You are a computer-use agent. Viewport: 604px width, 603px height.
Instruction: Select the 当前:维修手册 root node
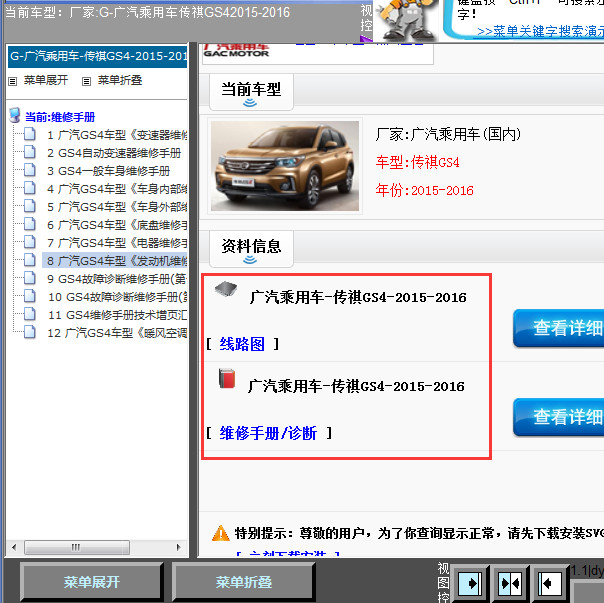point(60,117)
